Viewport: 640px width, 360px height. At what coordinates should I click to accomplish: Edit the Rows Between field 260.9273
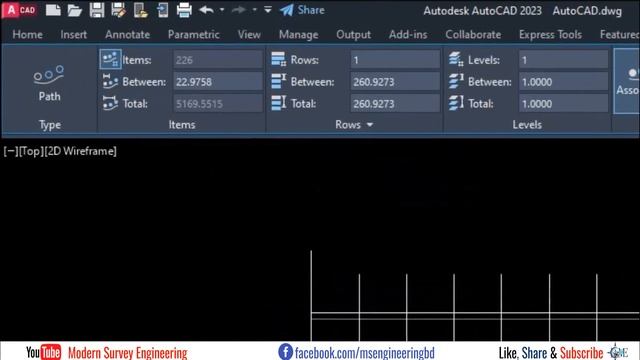[x=395, y=82]
